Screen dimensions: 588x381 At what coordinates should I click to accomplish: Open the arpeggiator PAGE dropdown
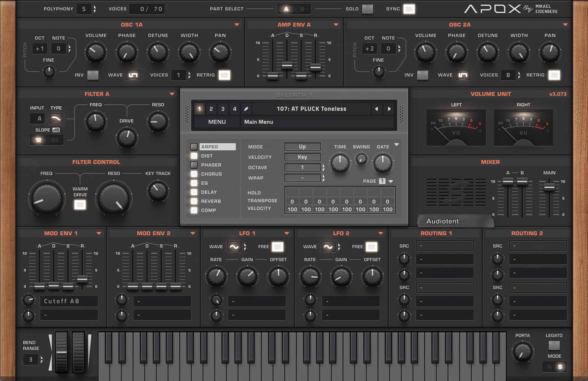point(391,181)
